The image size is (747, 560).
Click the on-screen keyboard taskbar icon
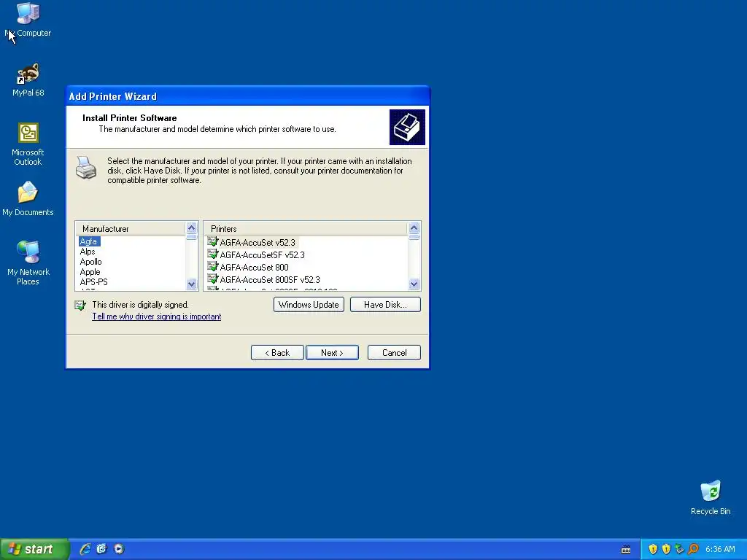click(x=626, y=550)
